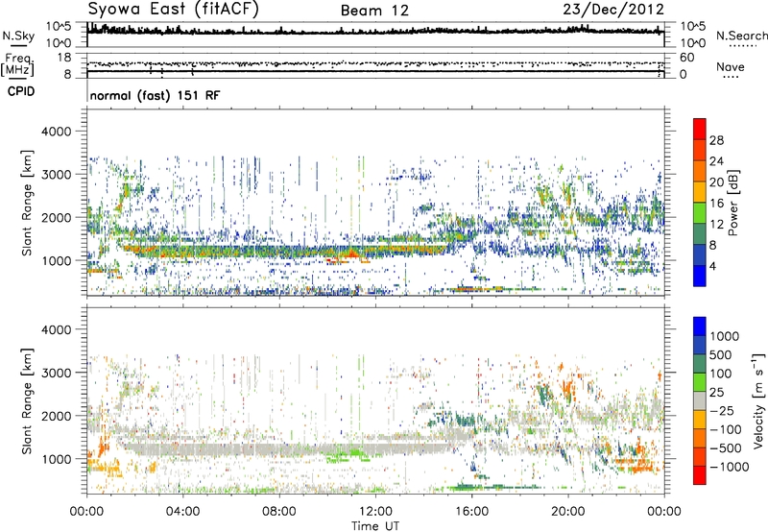Click the Power colorbar tick label "24"
Image resolution: width=768 pixels, height=532 pixels.
716,161
